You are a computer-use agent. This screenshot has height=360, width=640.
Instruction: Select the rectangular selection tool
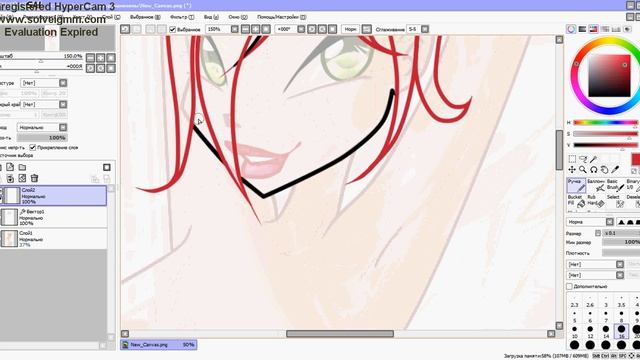pyautogui.click(x=572, y=159)
